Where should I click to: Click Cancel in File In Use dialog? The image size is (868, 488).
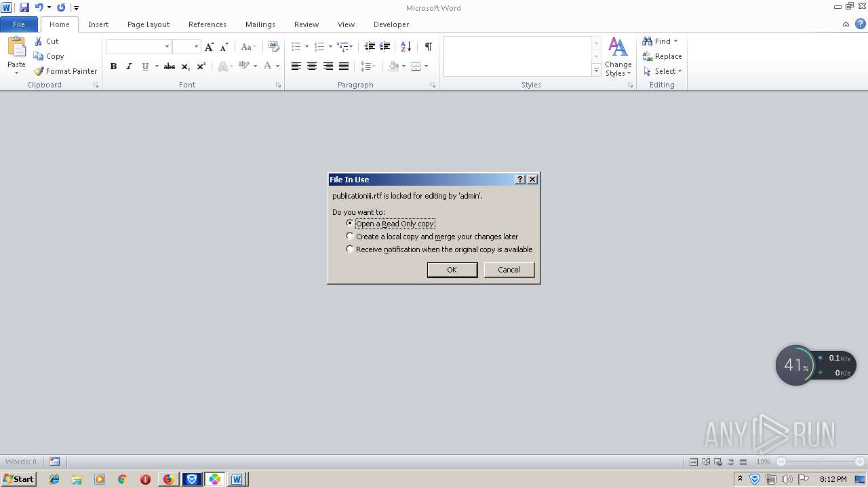[509, 270]
